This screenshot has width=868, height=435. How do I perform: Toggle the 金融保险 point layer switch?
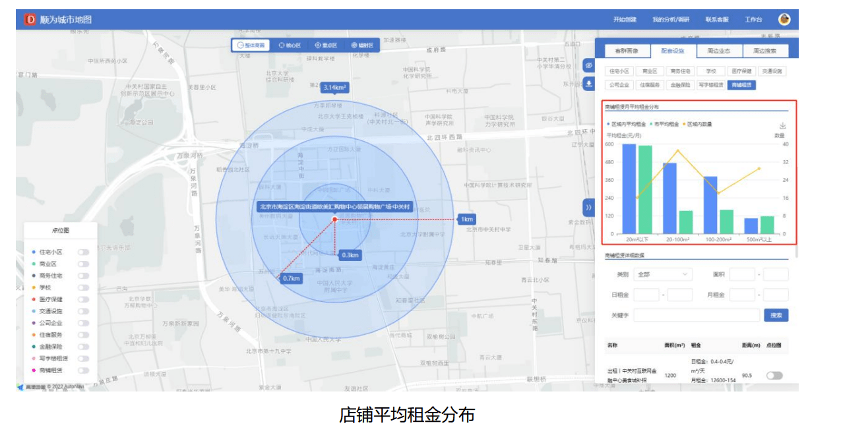click(x=83, y=347)
